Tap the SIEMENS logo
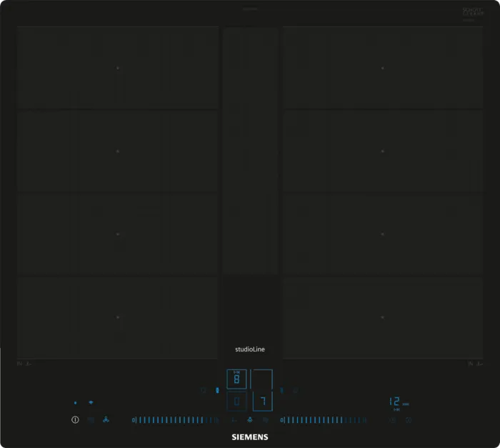Screen dimensions: 500x448 (x=249, y=436)
